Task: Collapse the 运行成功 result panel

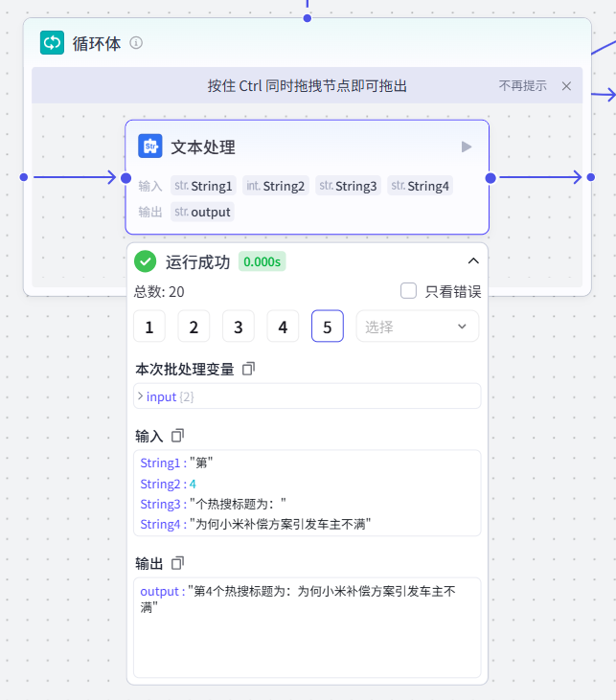Action: click(472, 261)
